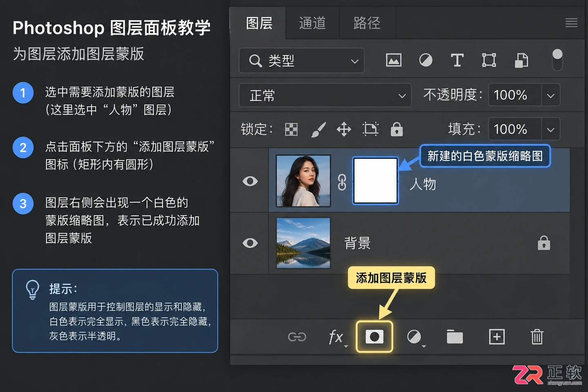The height and width of the screenshot is (392, 588).
Task: Filter layers by pixel image type
Action: (x=394, y=60)
